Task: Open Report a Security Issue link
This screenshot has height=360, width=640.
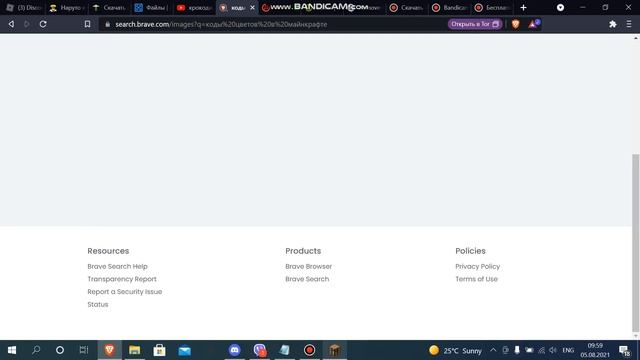Action: coord(124,291)
